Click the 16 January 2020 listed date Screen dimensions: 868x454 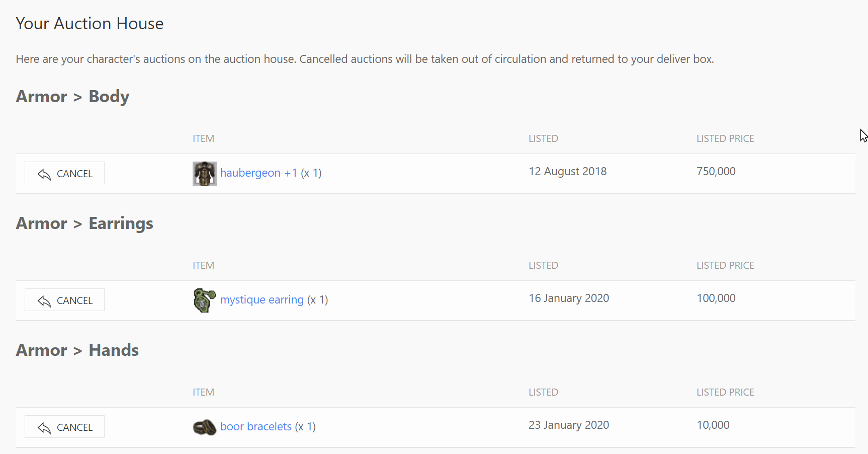coord(569,298)
